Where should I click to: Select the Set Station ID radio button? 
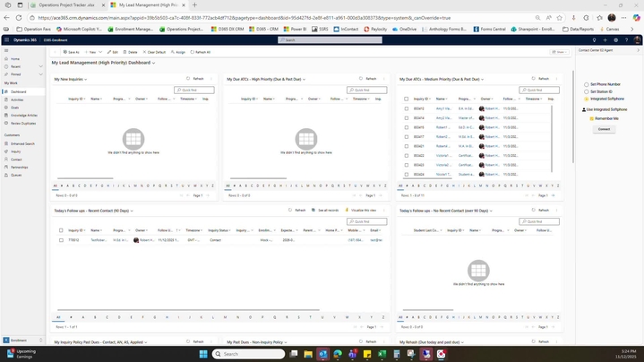tap(587, 91)
